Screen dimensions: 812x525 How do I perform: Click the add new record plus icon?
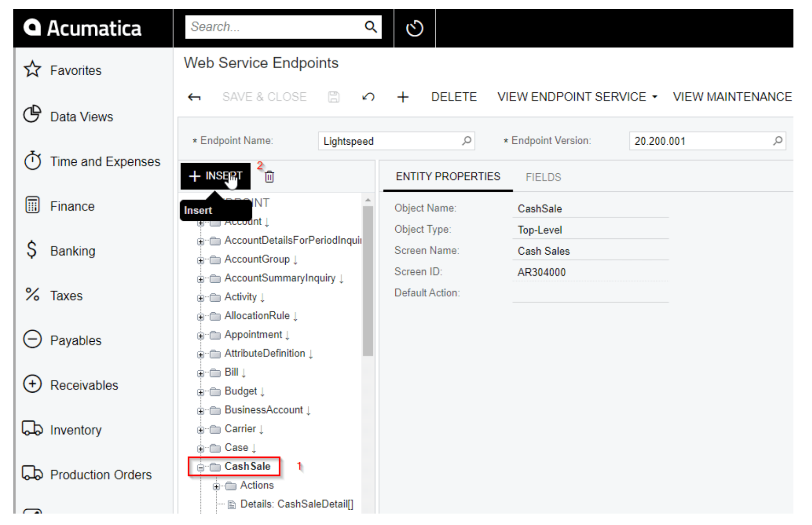(403, 97)
